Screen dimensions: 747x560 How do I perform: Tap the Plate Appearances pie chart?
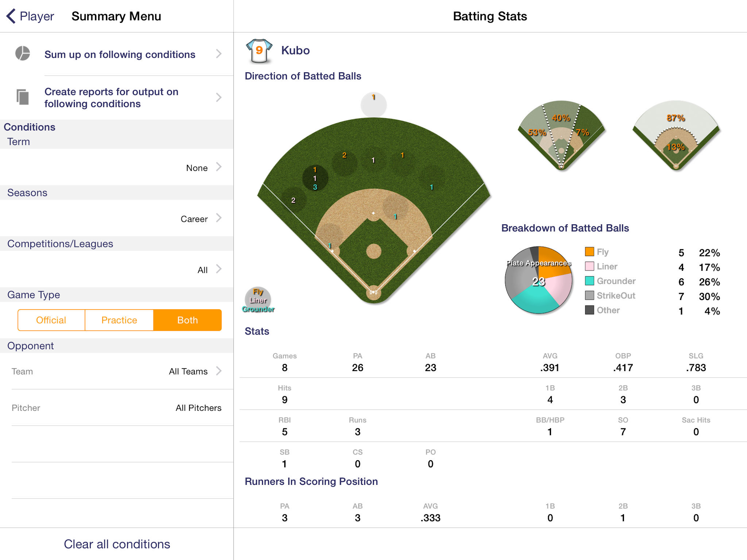538,280
